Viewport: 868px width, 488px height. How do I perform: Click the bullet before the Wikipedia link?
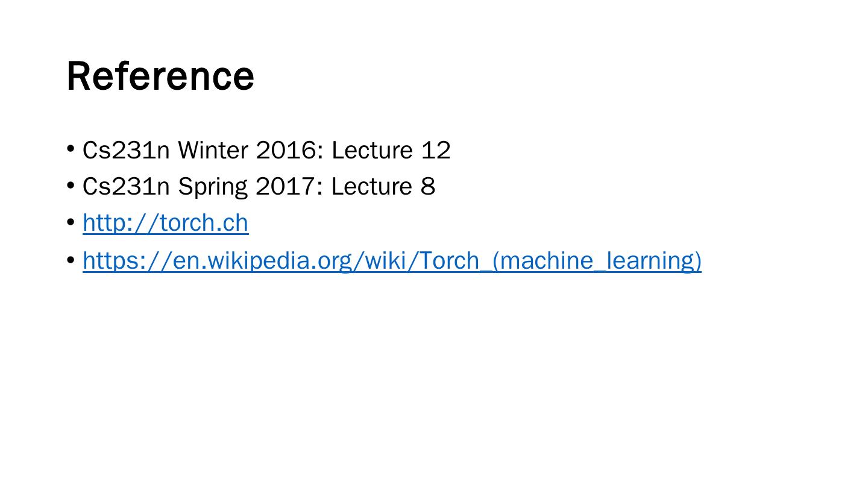(71, 260)
